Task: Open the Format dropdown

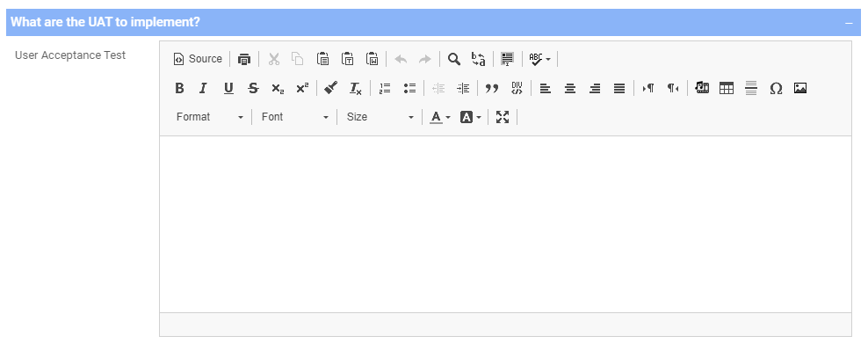Action: [209, 117]
